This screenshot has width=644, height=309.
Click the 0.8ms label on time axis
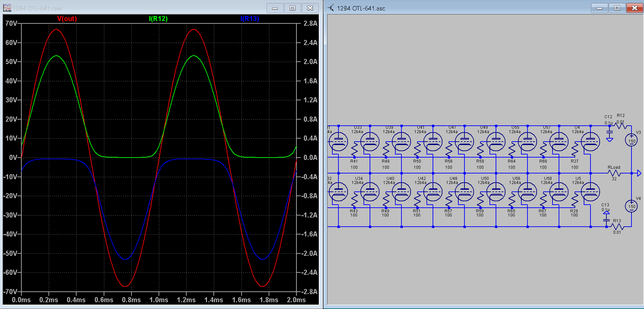(131, 300)
